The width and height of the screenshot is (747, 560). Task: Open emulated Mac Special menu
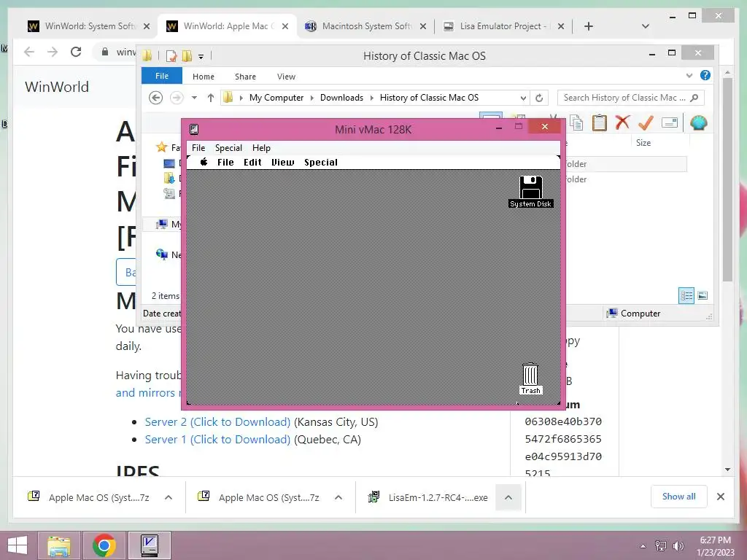321,163
